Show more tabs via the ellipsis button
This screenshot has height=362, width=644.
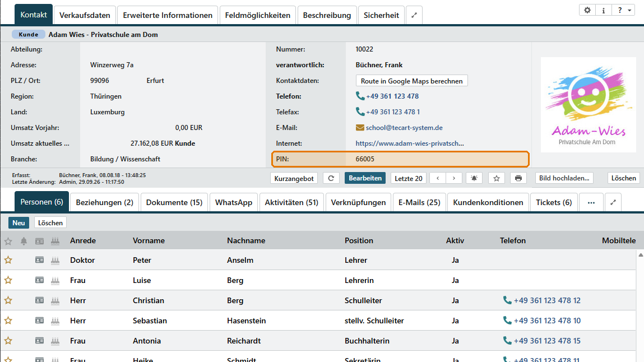click(591, 202)
